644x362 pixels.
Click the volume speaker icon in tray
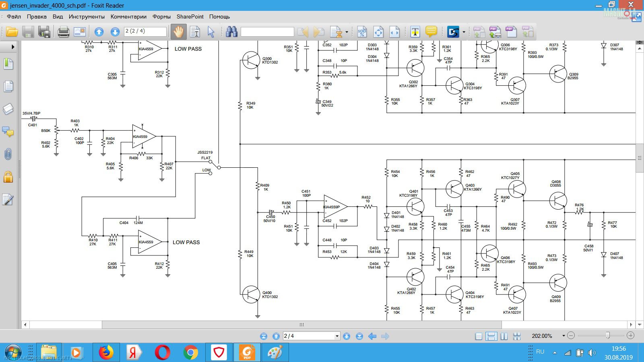(592, 353)
